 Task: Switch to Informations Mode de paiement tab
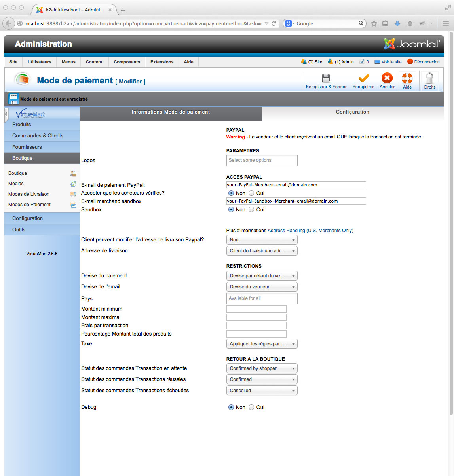[171, 114]
